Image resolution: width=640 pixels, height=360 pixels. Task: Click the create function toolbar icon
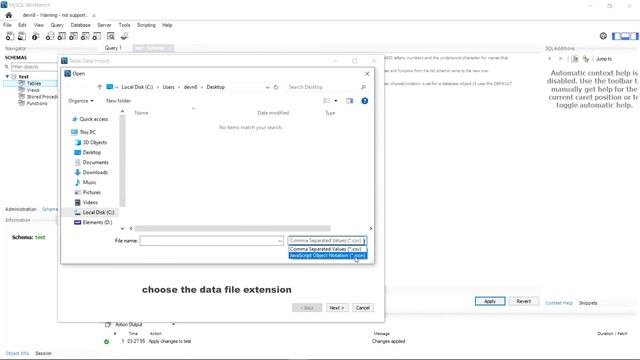(x=97, y=36)
